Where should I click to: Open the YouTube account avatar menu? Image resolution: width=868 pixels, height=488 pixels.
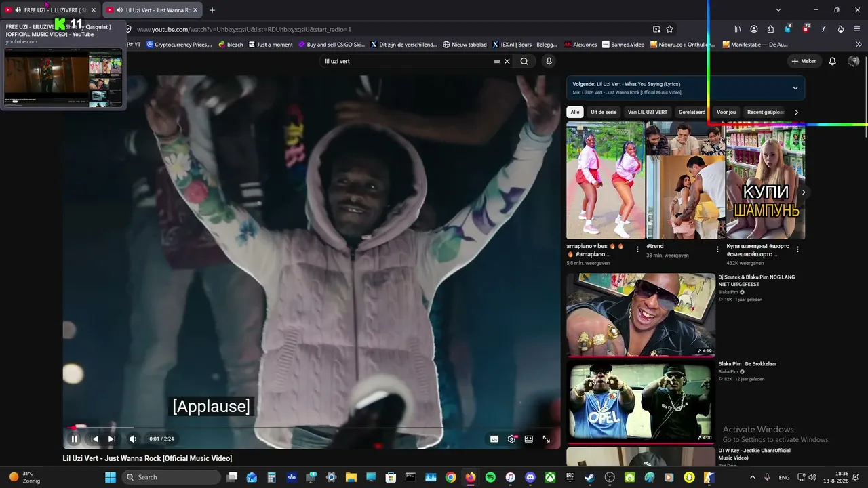pos(854,61)
